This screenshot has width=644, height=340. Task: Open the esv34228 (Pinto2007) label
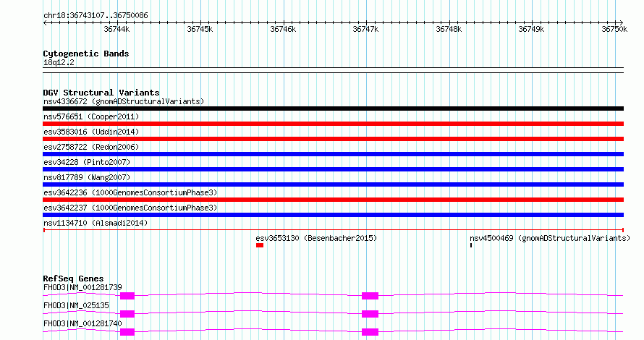[x=87, y=162]
